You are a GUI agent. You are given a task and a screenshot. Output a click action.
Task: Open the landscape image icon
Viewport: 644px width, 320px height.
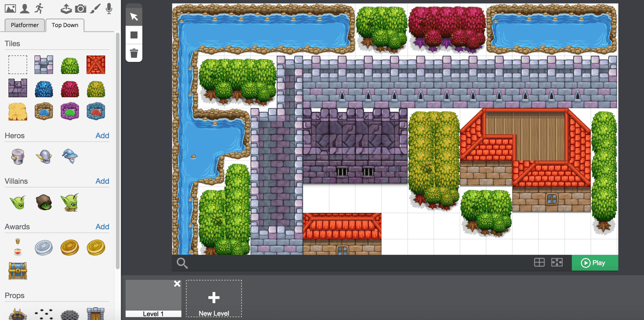pos(10,8)
